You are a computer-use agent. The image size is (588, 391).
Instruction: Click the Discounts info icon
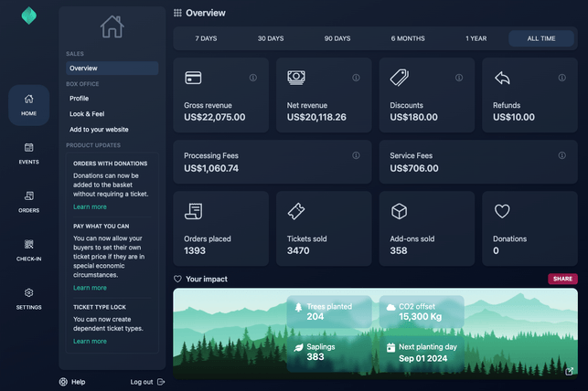(x=459, y=78)
